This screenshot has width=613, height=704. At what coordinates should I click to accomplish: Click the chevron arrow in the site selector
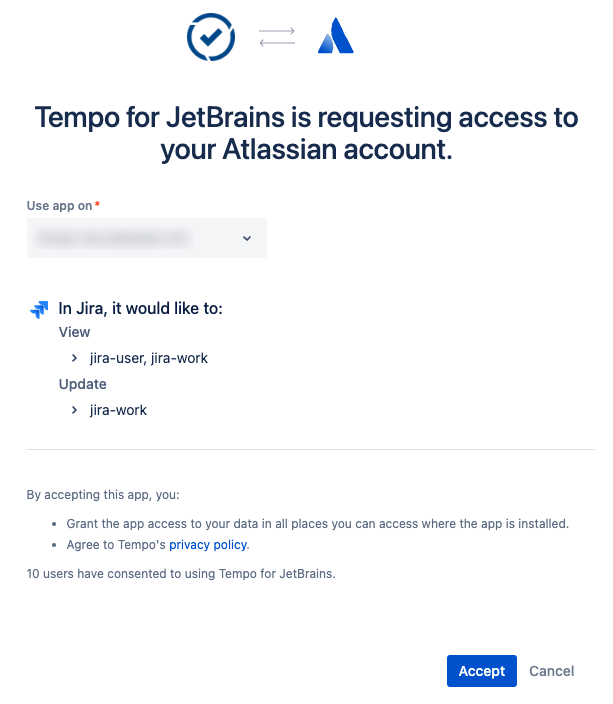tap(247, 238)
